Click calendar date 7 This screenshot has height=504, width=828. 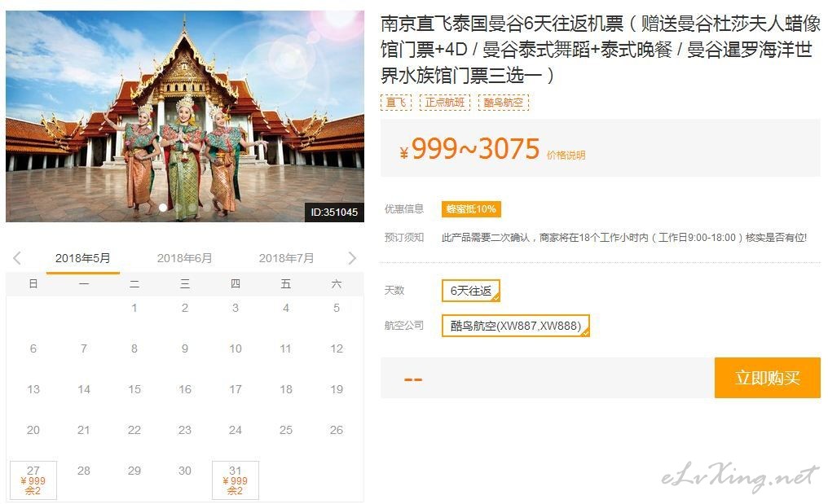coord(84,348)
